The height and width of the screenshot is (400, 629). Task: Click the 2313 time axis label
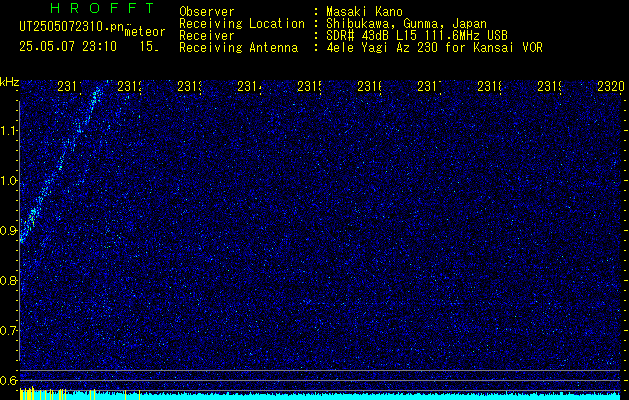pos(189,87)
